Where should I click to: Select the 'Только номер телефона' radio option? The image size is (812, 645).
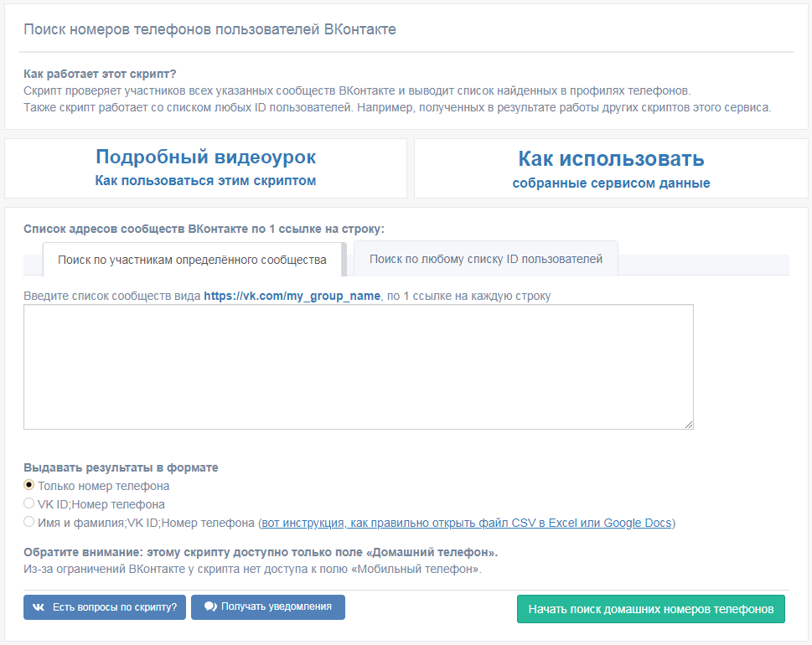click(29, 485)
